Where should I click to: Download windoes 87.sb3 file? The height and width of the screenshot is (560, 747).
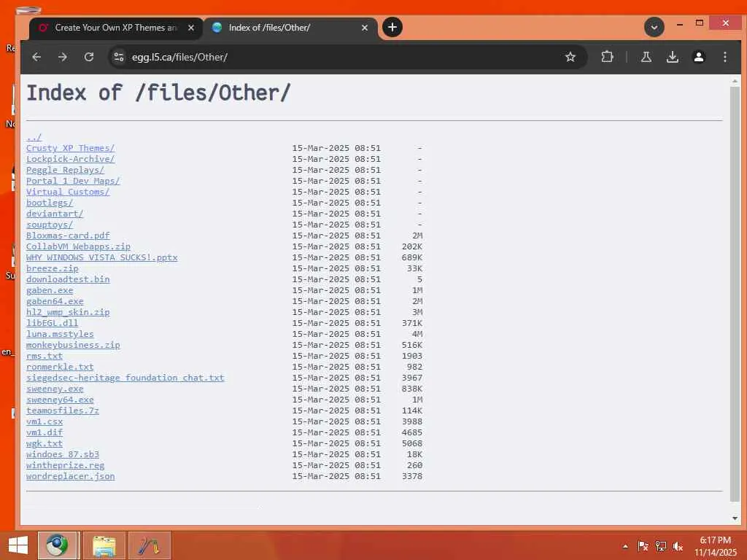tap(63, 455)
